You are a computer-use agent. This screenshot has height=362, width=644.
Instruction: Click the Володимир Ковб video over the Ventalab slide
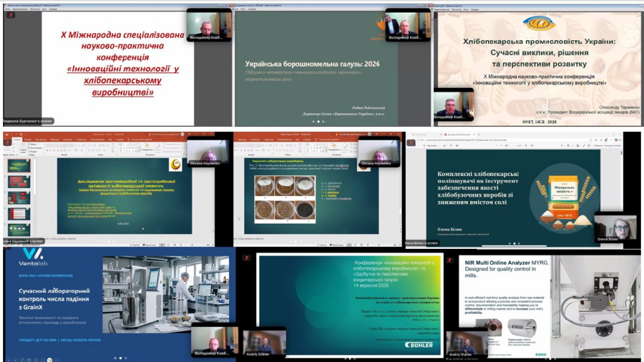pyautogui.click(x=214, y=340)
